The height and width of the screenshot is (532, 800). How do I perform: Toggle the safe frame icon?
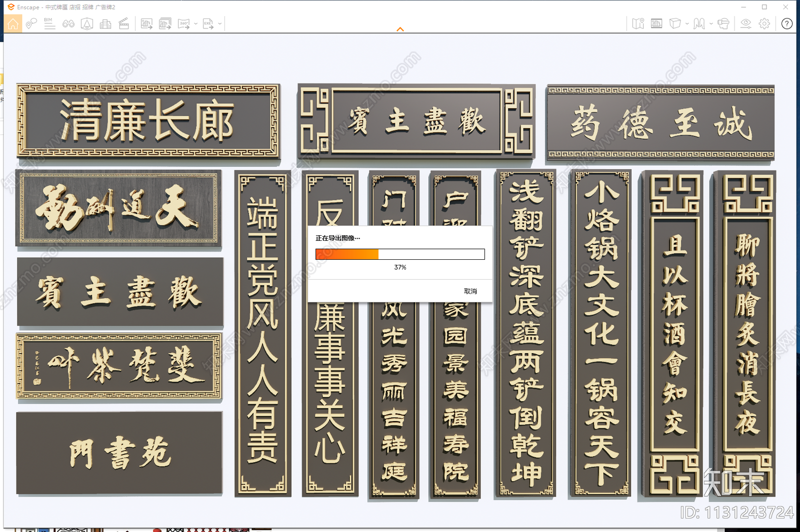pyautogui.click(x=656, y=23)
